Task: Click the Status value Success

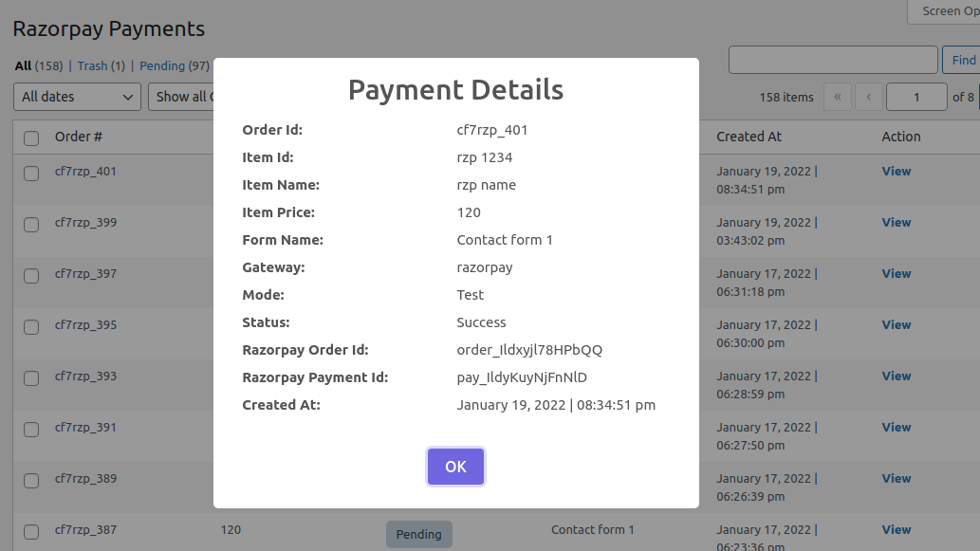Action: click(x=481, y=322)
